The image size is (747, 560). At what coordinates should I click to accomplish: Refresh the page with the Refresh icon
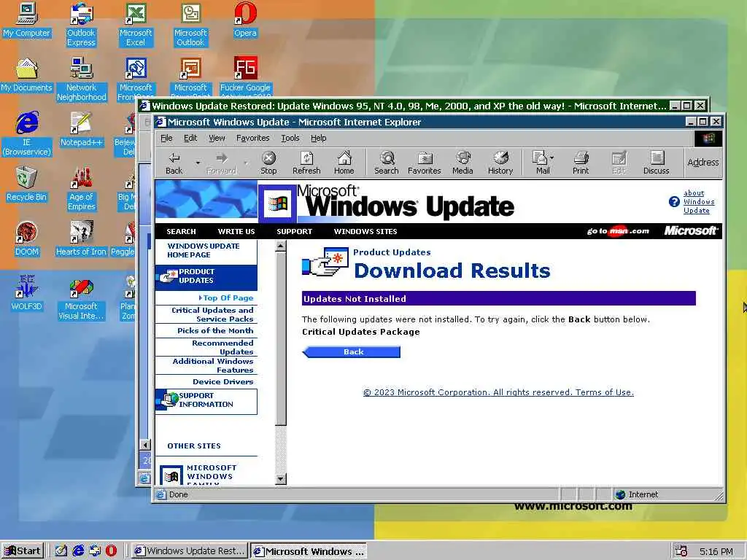[x=306, y=163]
